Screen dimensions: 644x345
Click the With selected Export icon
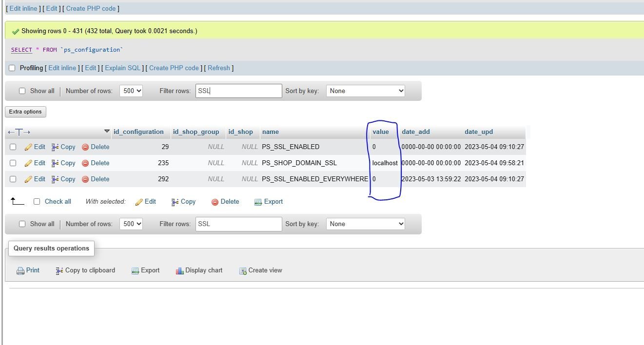pyautogui.click(x=258, y=202)
